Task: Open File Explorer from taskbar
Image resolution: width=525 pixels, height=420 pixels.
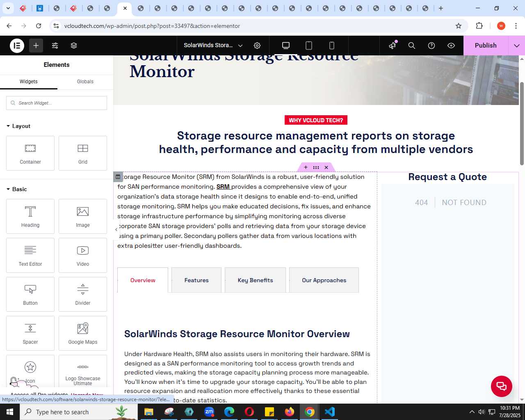Action: click(x=149, y=412)
